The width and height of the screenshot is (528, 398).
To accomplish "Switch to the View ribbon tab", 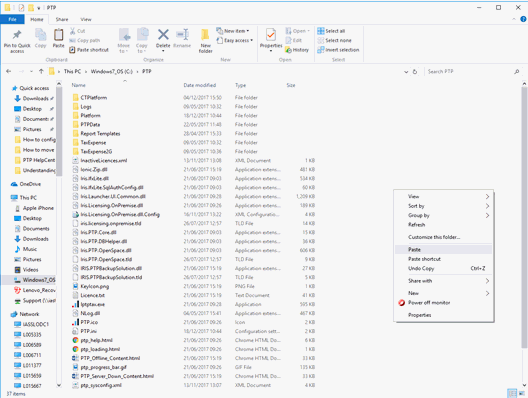I will point(86,20).
